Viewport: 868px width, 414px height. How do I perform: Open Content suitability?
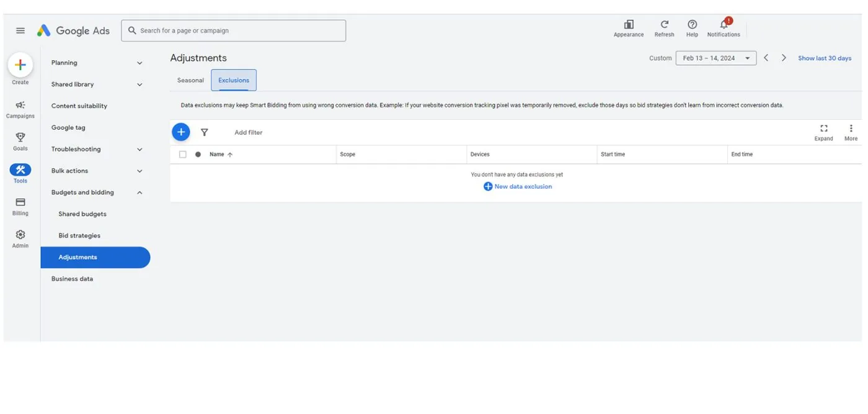pyautogui.click(x=79, y=106)
